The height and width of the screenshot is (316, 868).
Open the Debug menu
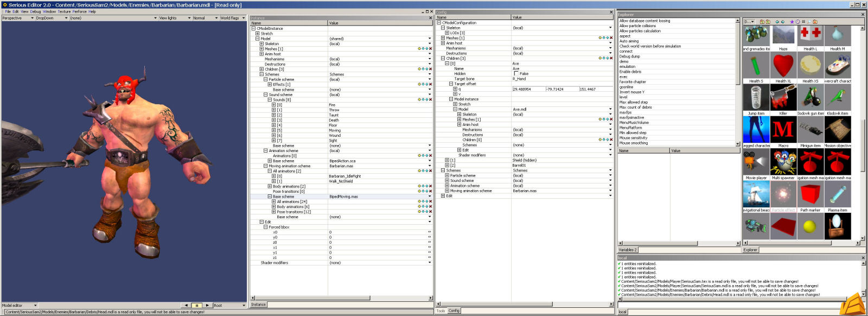(35, 11)
